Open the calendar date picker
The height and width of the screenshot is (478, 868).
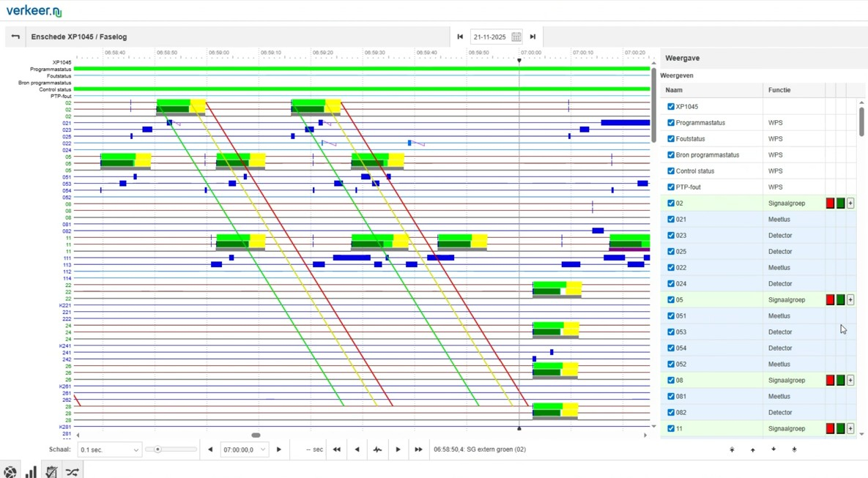516,37
